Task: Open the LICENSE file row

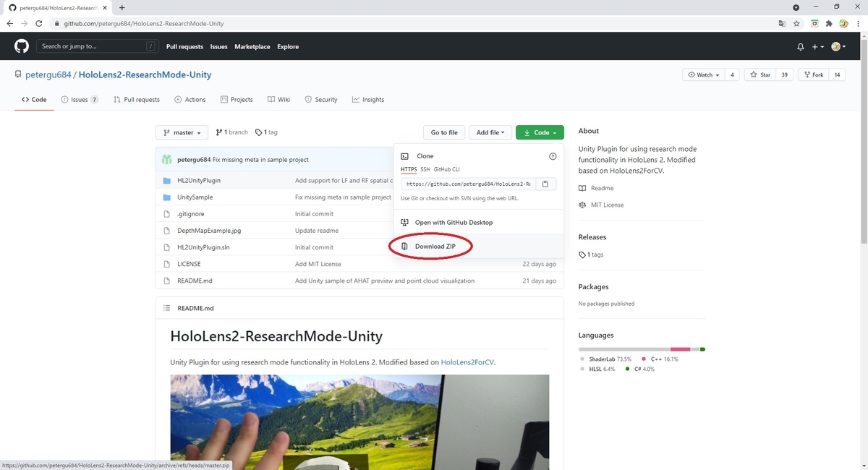Action: (x=359, y=264)
